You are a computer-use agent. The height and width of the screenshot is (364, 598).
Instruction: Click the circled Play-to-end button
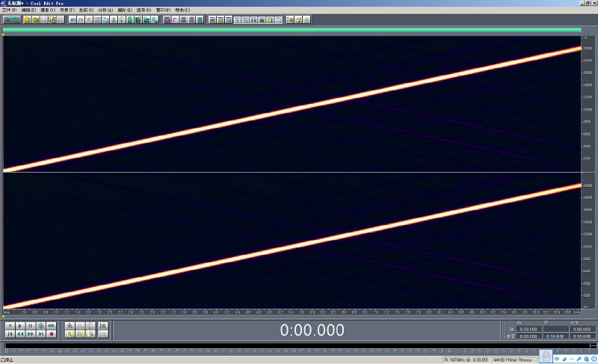(41, 326)
